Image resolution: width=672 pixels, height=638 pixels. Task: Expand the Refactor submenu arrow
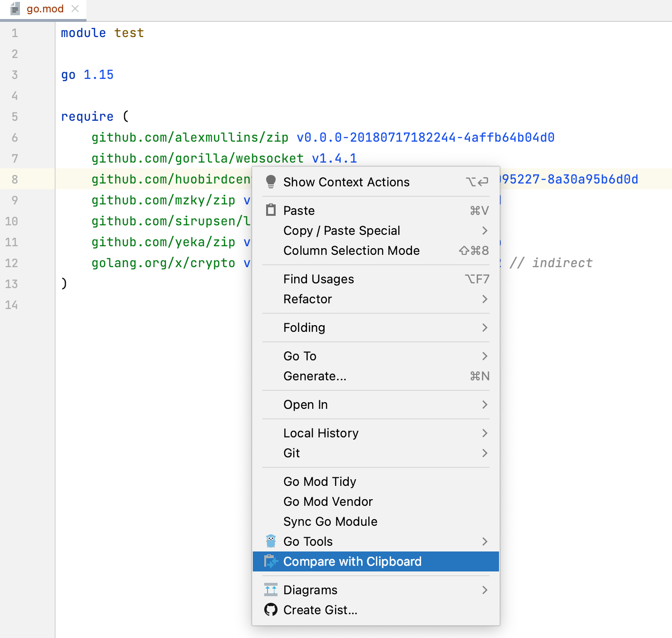(485, 299)
